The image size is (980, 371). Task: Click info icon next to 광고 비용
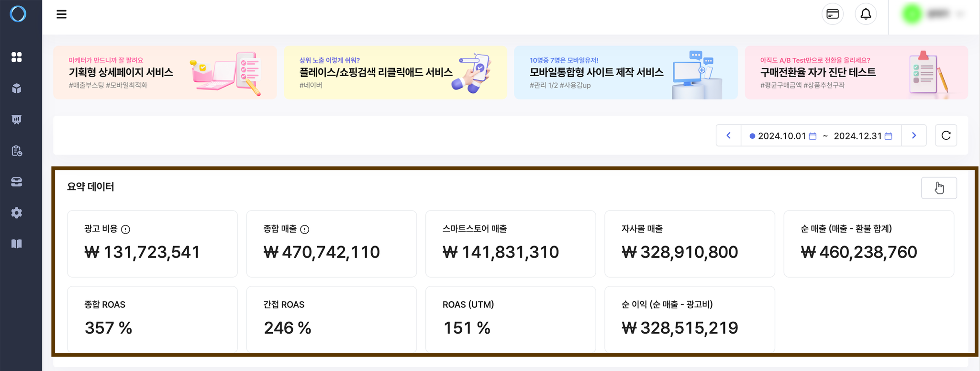pos(125,229)
